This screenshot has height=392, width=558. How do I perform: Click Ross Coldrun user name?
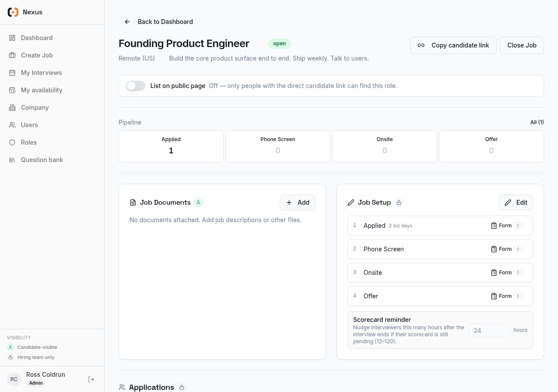click(x=46, y=375)
